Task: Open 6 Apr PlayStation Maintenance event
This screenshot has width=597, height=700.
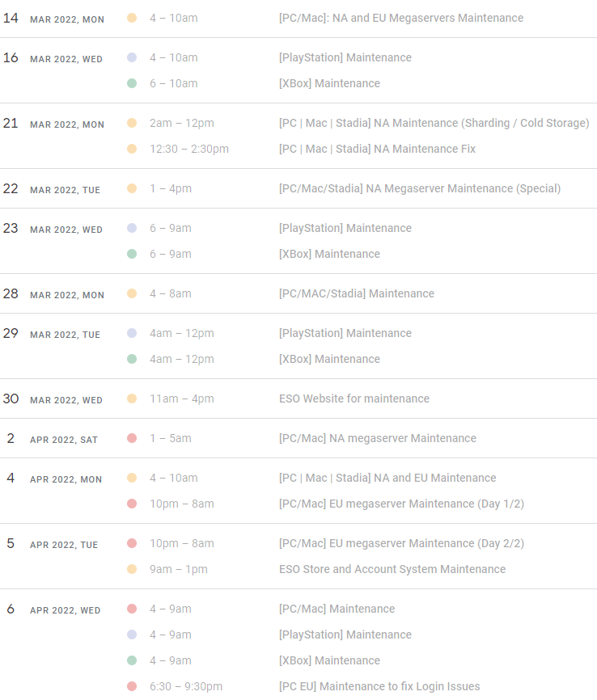Action: point(345,635)
